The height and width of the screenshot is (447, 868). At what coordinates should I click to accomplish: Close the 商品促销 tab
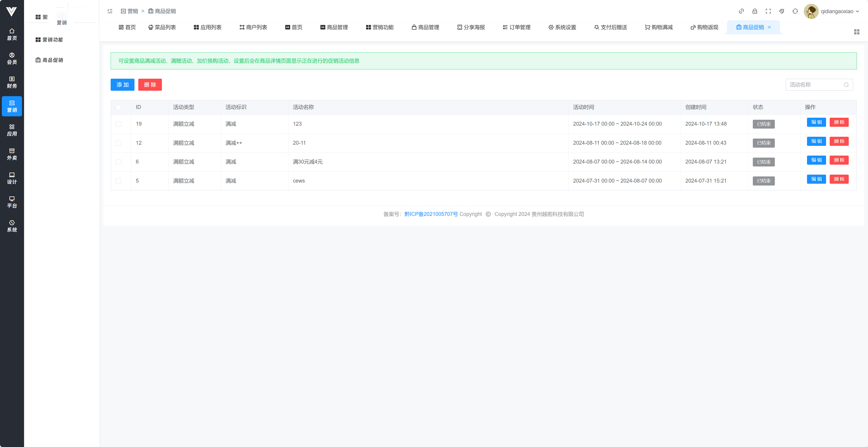[x=769, y=27]
